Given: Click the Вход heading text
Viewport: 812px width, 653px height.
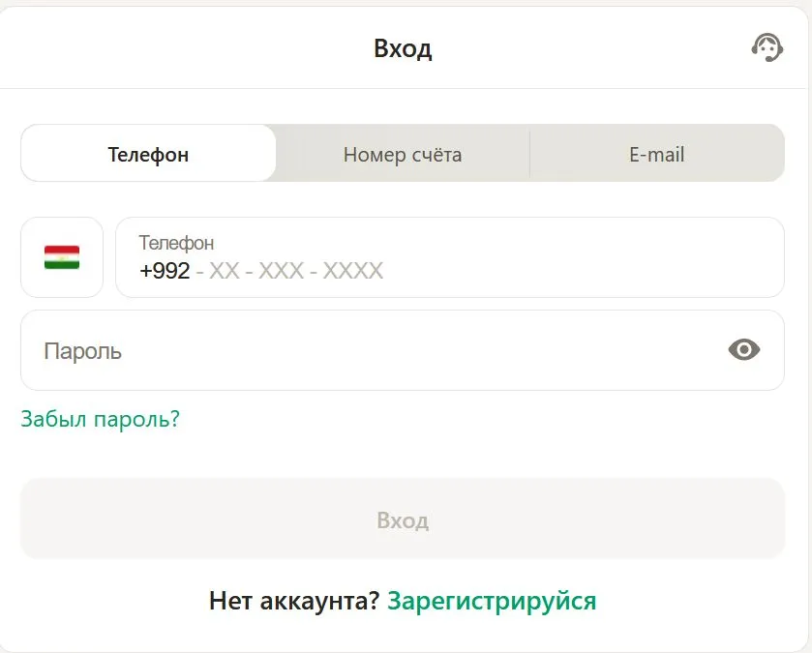Looking at the screenshot, I should point(403,48).
